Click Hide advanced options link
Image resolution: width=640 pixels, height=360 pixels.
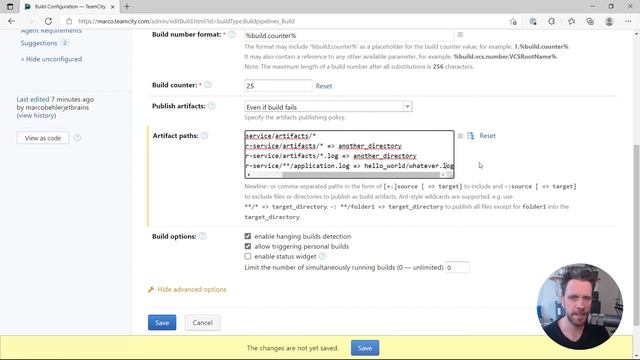[x=192, y=289]
